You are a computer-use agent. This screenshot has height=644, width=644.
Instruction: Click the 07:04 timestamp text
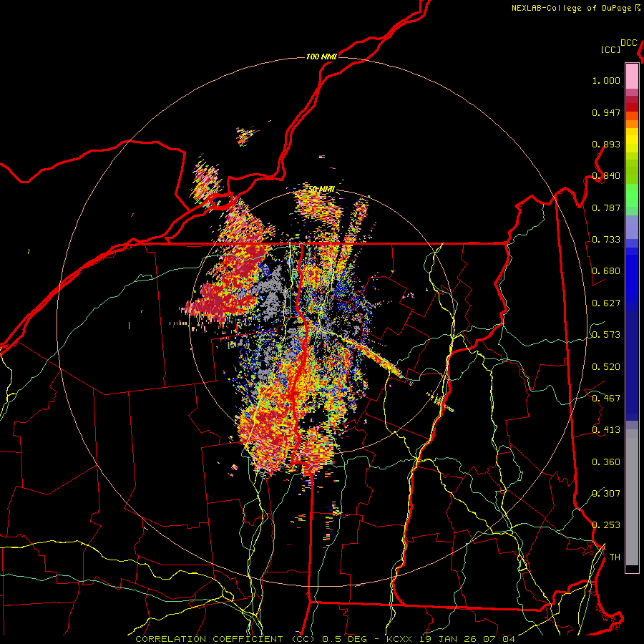coord(499,639)
